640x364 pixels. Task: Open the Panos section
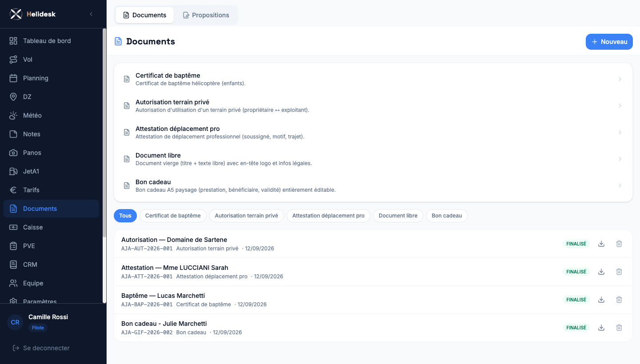[51, 153]
